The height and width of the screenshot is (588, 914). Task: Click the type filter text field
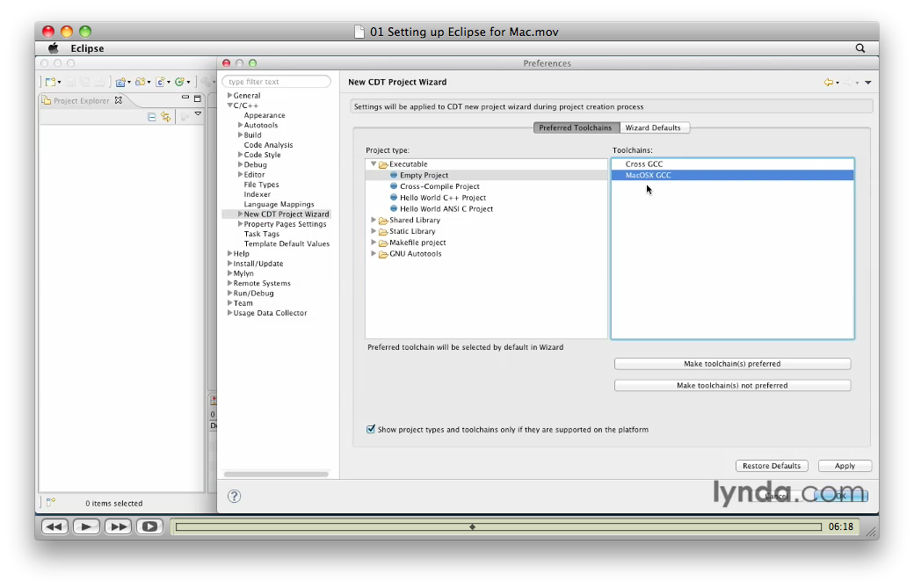tap(276, 82)
